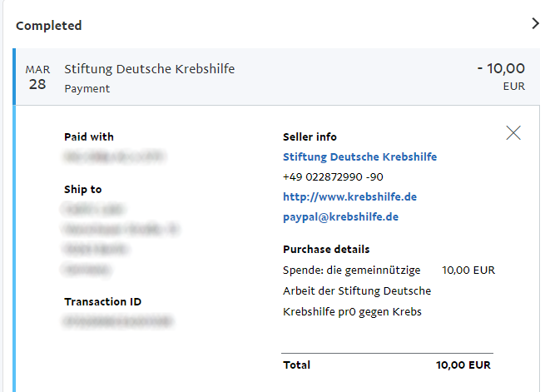Close the transaction details panel

pos(513,133)
